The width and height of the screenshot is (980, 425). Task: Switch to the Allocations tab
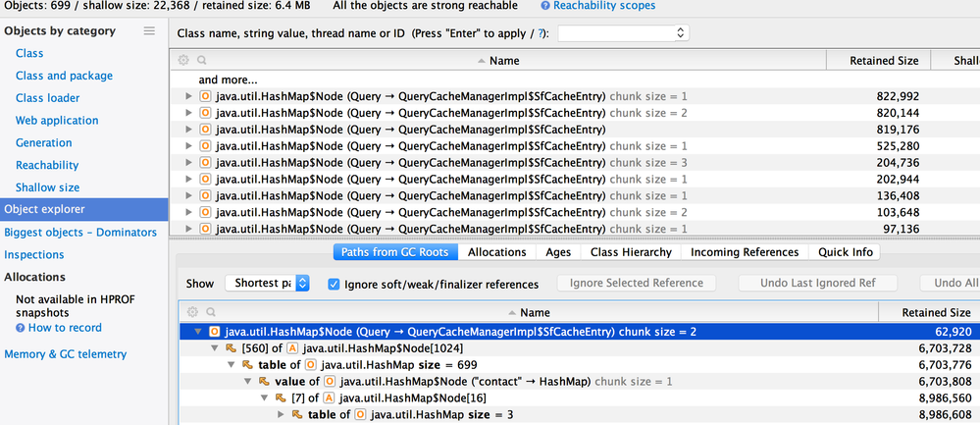click(x=497, y=252)
